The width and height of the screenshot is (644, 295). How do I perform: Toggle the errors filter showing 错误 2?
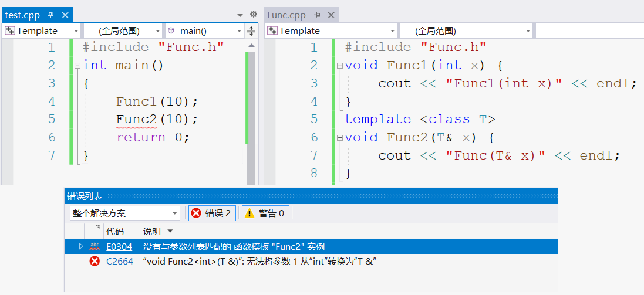click(x=212, y=213)
